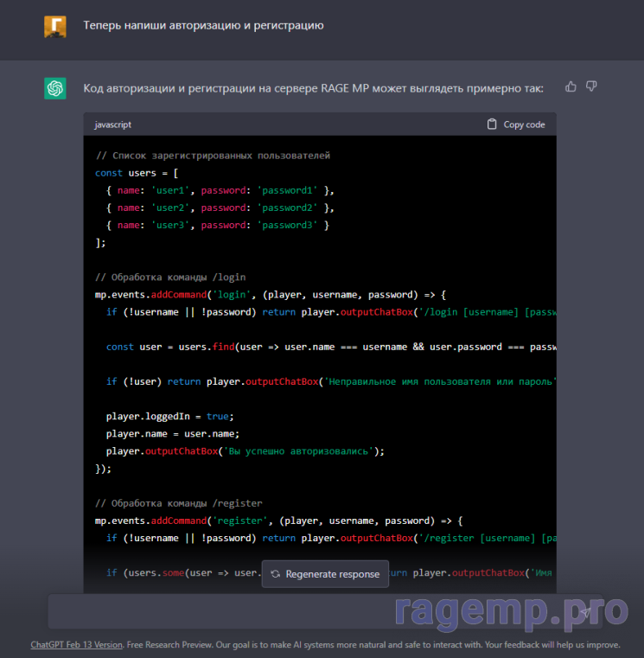Click the line mp.events.addCommand('register'
The image size is (644, 658).
[x=279, y=521]
